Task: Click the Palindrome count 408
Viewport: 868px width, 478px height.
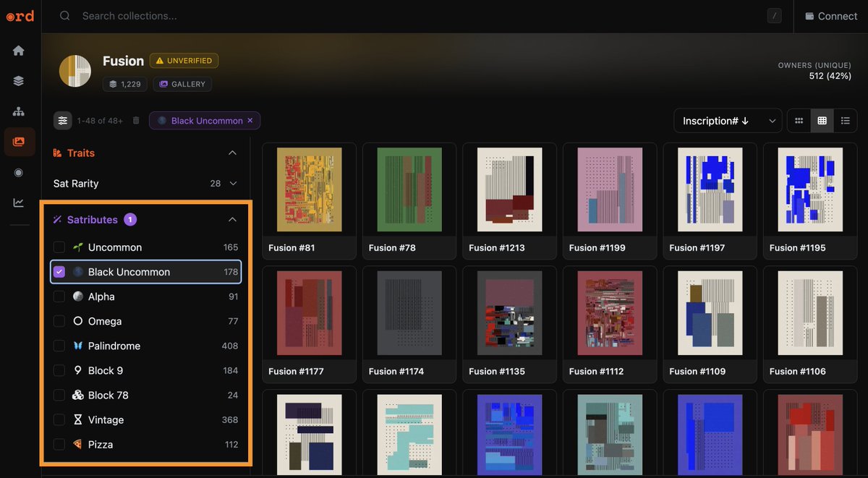Action: 230,346
